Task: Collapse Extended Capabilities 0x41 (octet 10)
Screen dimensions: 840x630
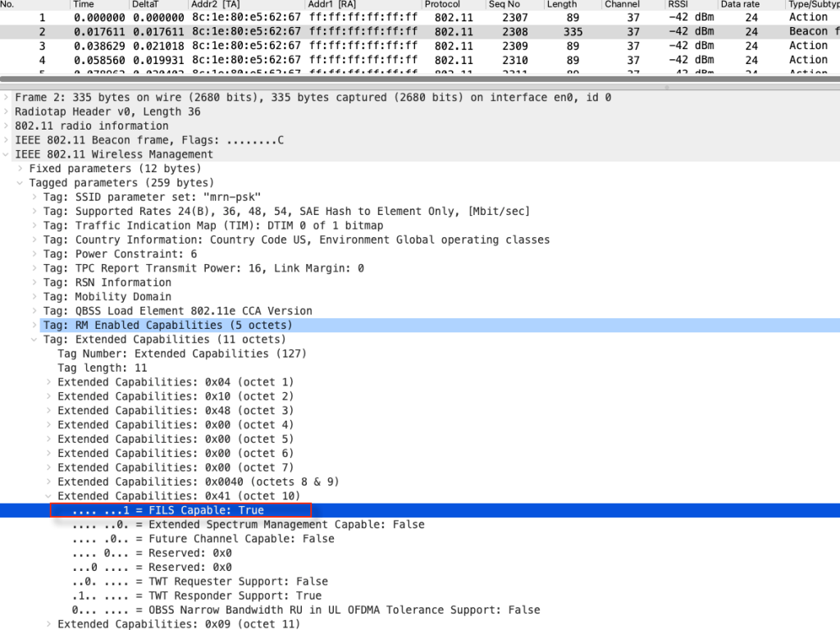Action: (48, 496)
